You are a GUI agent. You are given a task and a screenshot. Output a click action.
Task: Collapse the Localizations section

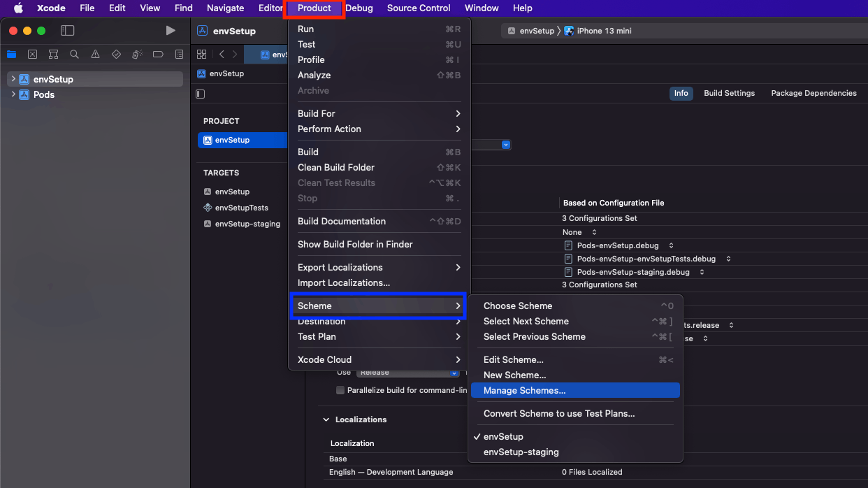[x=326, y=419]
